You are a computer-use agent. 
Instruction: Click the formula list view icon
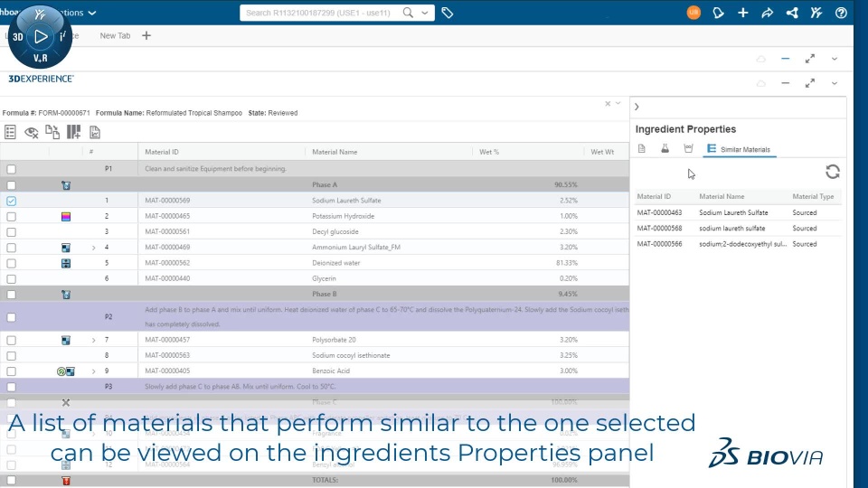click(x=10, y=132)
